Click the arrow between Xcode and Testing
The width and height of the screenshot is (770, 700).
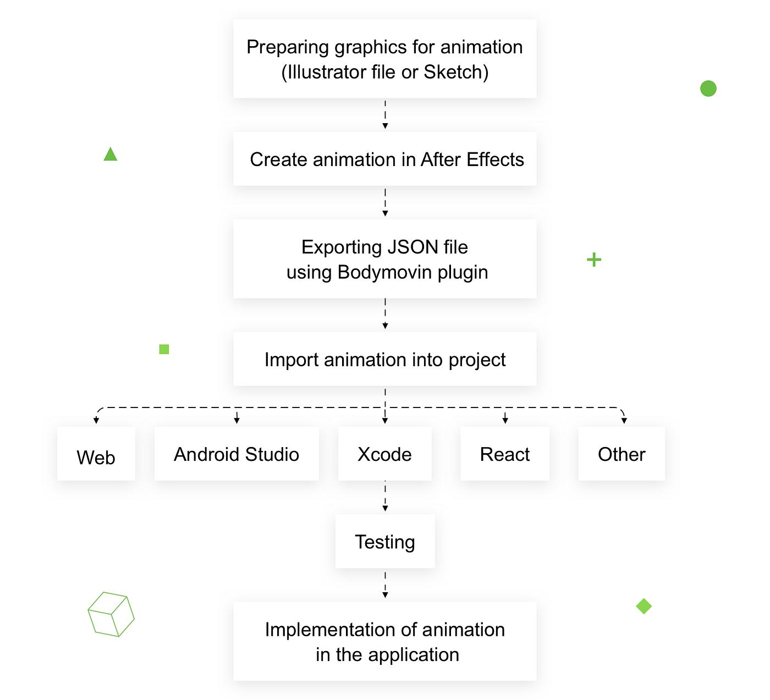point(385,497)
